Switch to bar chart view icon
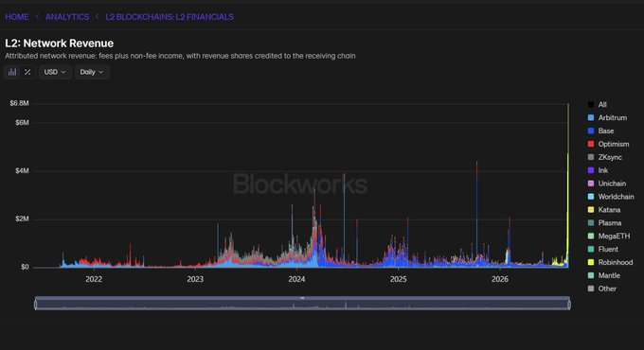Image resolution: width=644 pixels, height=350 pixels. pyautogui.click(x=12, y=72)
